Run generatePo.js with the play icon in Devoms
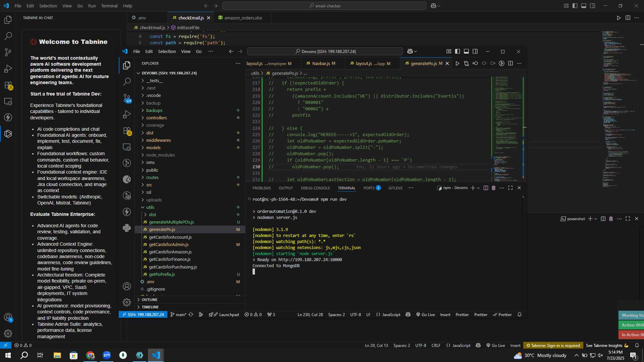The width and height of the screenshot is (644, 362). pos(457,63)
